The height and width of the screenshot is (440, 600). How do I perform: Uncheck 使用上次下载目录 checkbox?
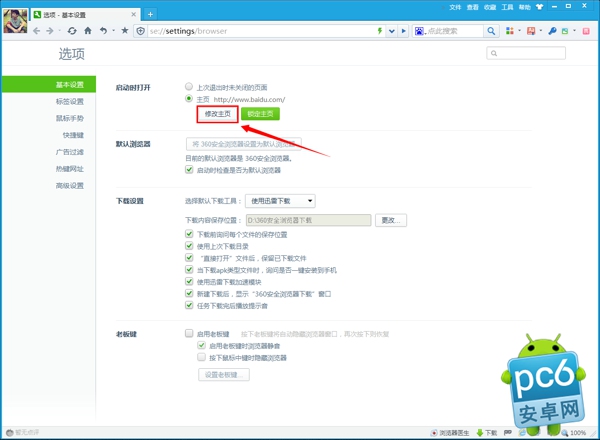point(190,246)
